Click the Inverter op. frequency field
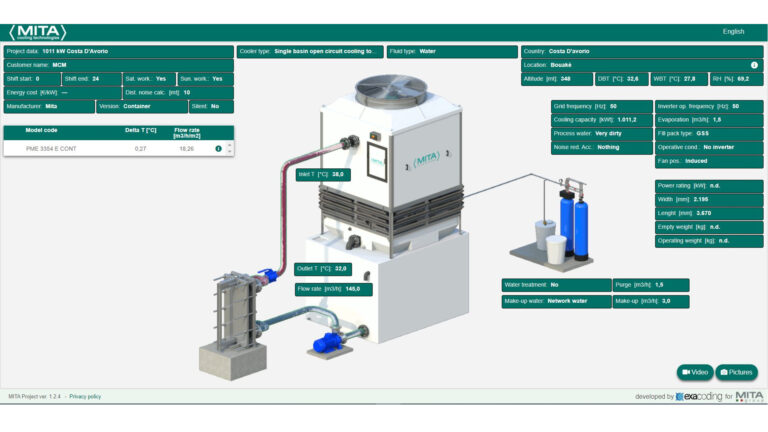 click(709, 106)
